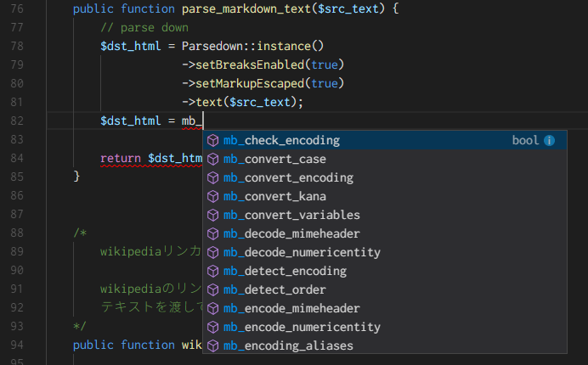Click Parsedown::instance() call

[252, 46]
